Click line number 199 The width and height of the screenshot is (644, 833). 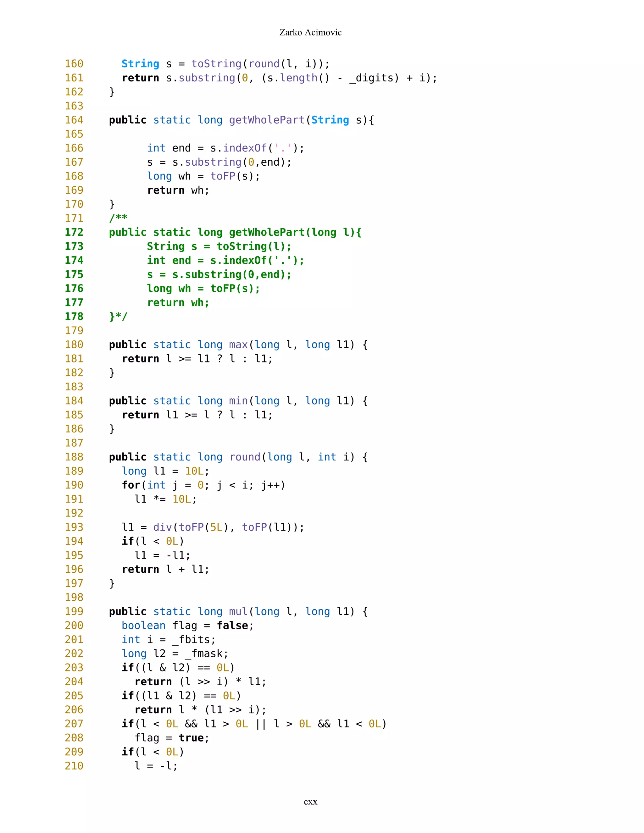(74, 611)
